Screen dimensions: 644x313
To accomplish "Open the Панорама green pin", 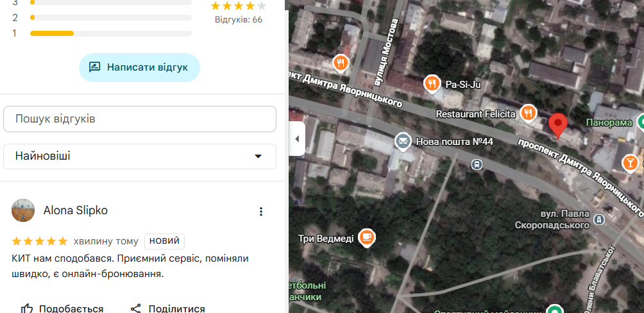I will pos(640,122).
